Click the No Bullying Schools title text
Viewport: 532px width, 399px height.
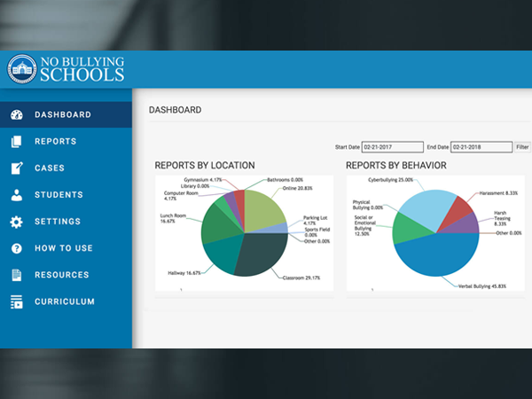pyautogui.click(x=82, y=69)
